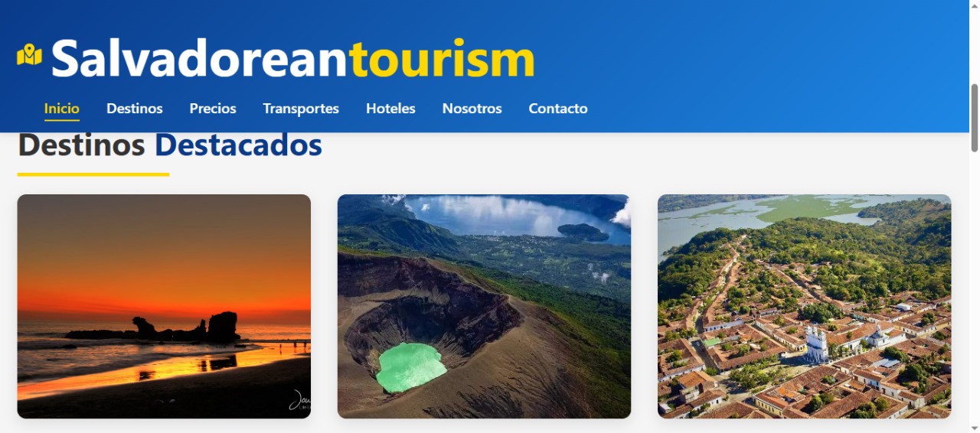980x433 pixels.
Task: Click the photographer signature on sunset photo
Action: pos(299,401)
